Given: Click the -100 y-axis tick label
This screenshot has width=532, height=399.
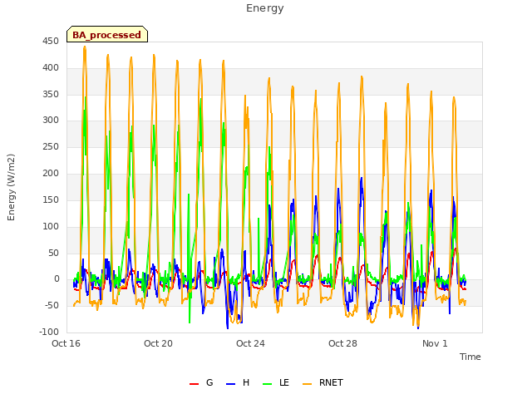Looking at the screenshot, I should coord(49,332).
